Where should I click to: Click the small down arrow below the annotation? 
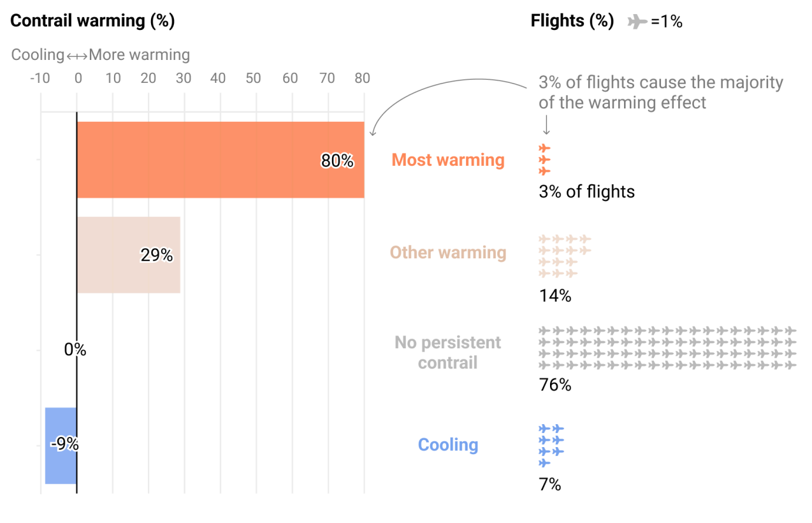546,126
